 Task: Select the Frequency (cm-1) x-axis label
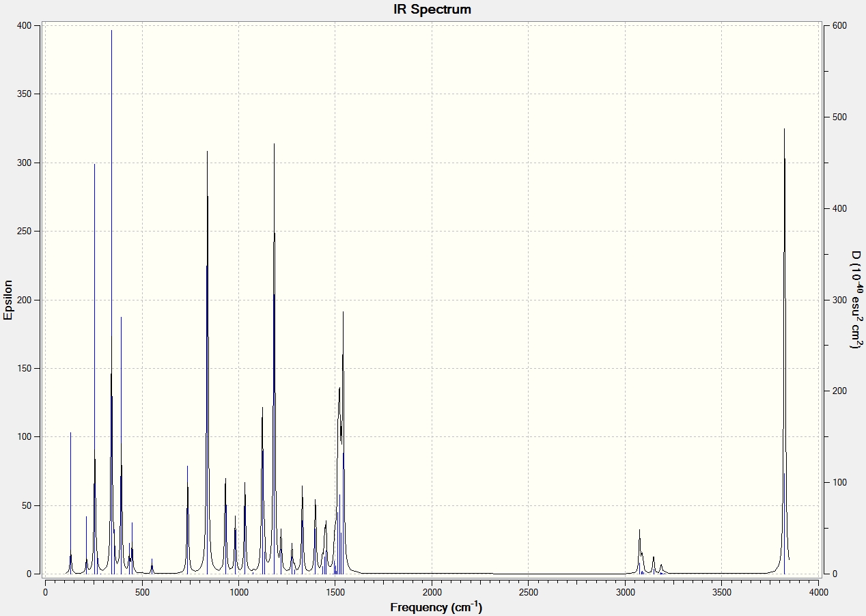(436, 606)
